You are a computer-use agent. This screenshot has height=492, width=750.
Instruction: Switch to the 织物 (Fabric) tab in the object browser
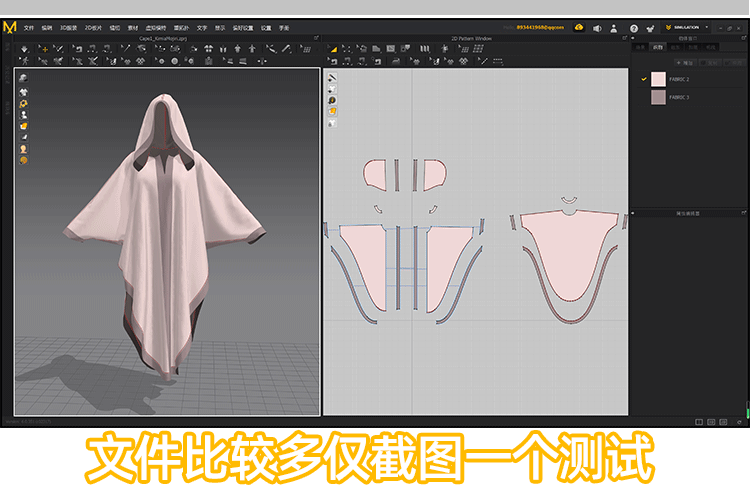coord(657,47)
